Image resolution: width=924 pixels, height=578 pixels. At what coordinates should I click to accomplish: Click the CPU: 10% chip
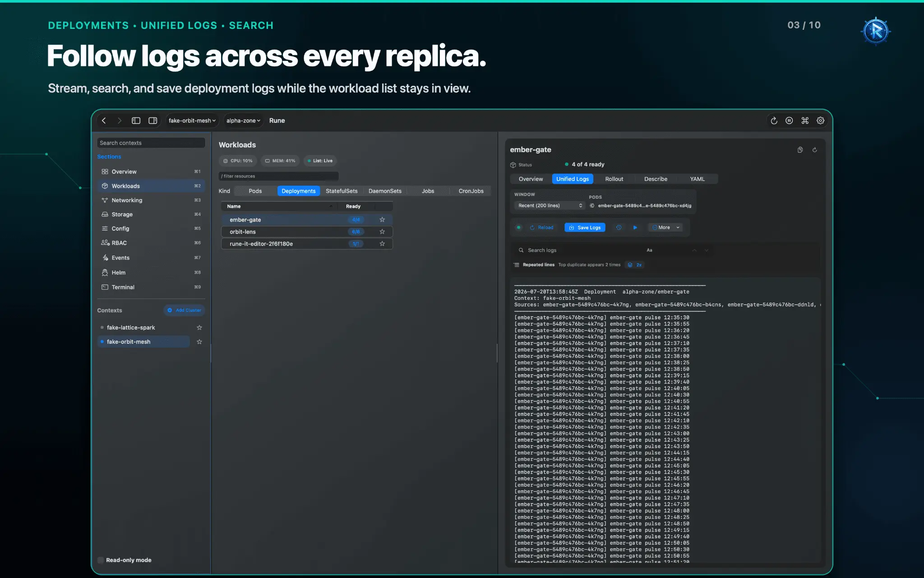(x=238, y=161)
